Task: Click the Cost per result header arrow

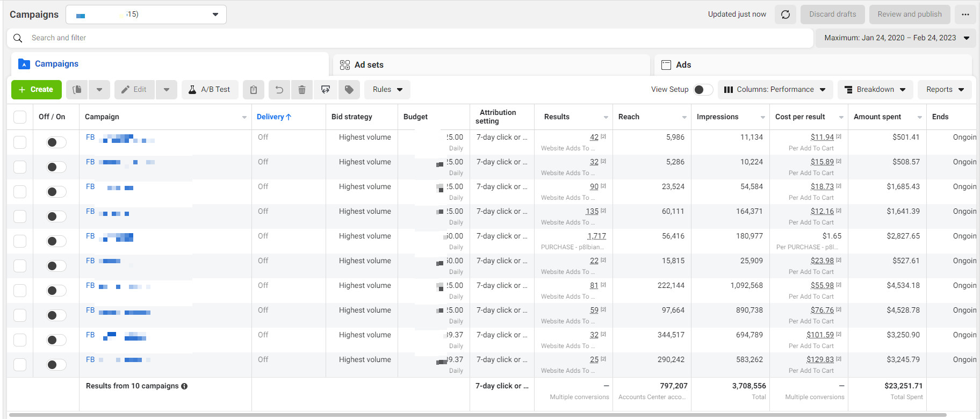Action: pyautogui.click(x=841, y=118)
